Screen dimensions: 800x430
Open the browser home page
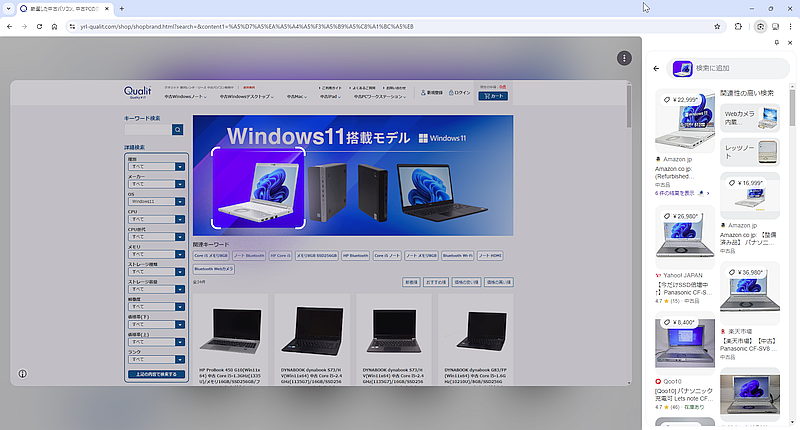(54, 27)
